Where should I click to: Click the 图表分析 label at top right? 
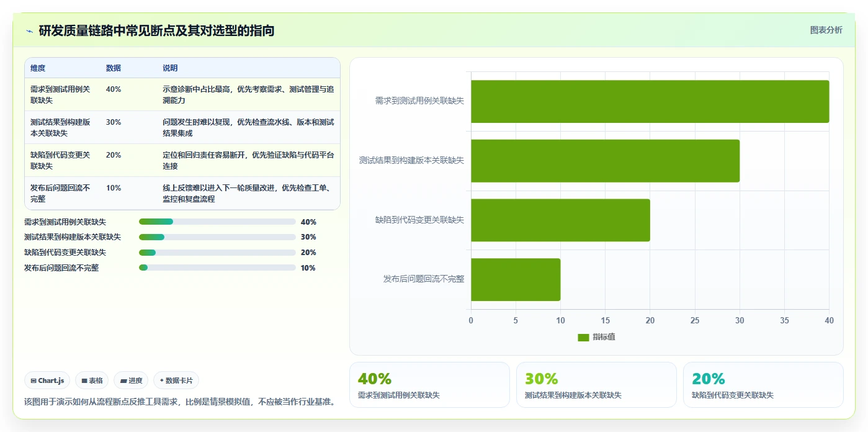tap(826, 30)
